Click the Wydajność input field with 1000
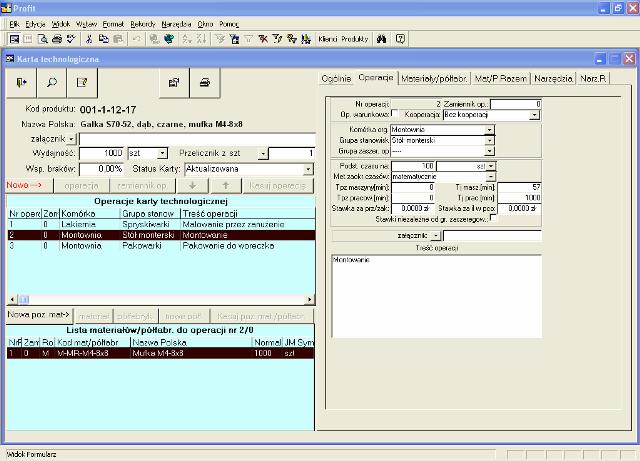This screenshot has width=640, height=461. (102, 154)
